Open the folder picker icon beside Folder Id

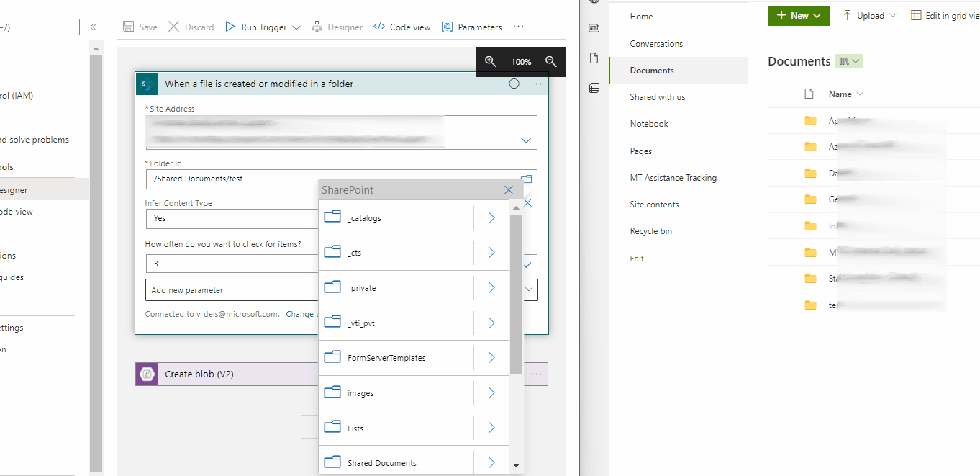525,178
